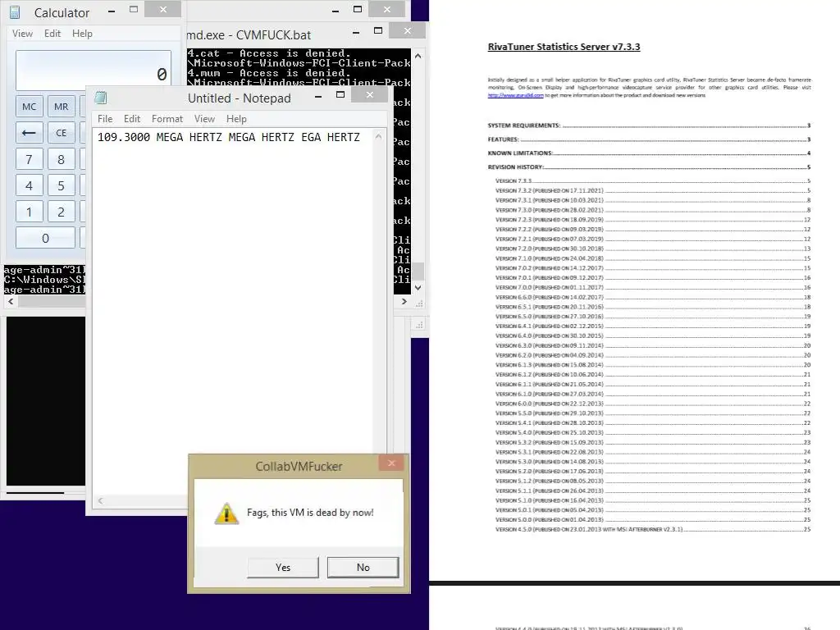This screenshot has width=840, height=630.
Task: Open Notepad View menu
Action: (x=204, y=118)
